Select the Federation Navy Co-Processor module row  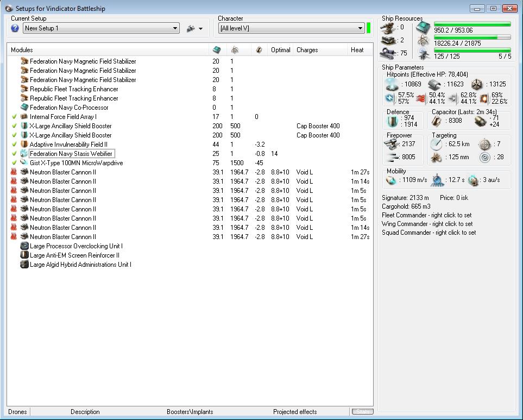(x=190, y=108)
